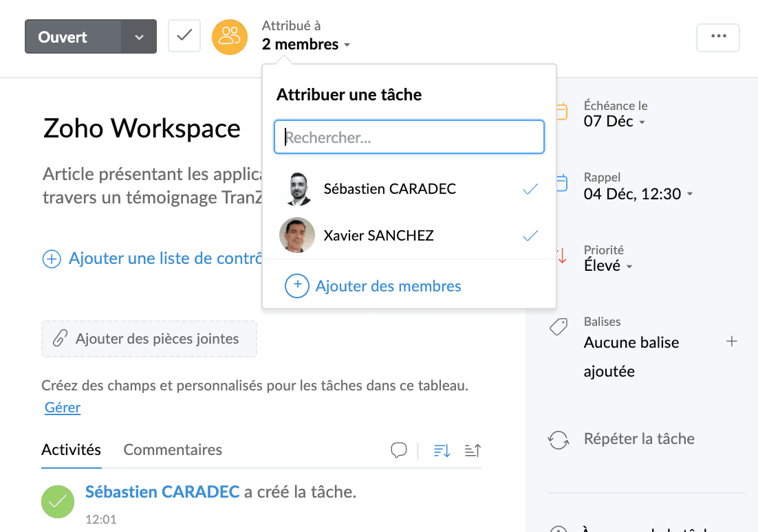This screenshot has height=532, width=758.
Task: Uncheck the checkmark next to Xavier SANCHEZ
Action: [530, 236]
